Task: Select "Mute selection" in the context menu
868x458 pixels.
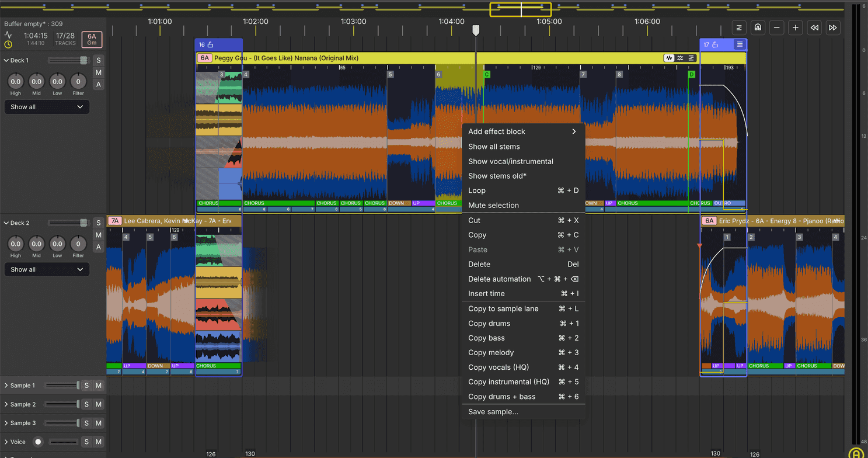Action: 493,205
